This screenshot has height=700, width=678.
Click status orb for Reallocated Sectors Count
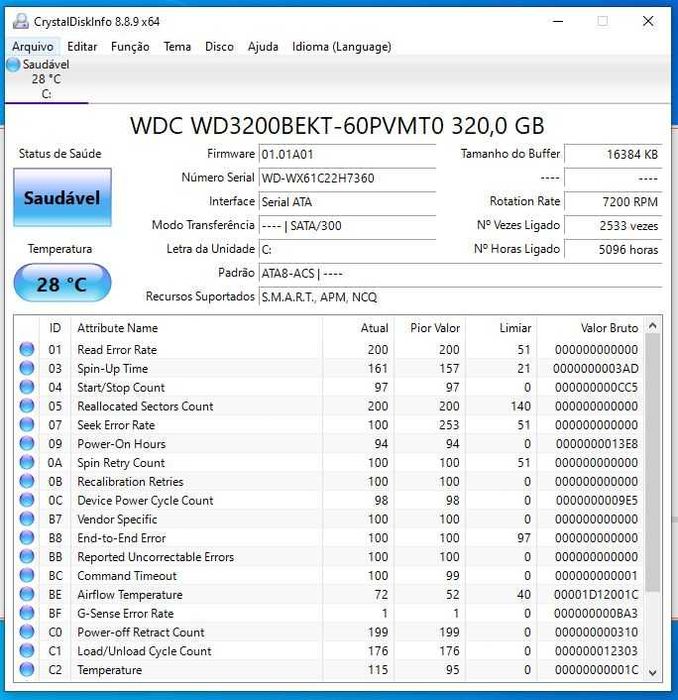point(27,405)
